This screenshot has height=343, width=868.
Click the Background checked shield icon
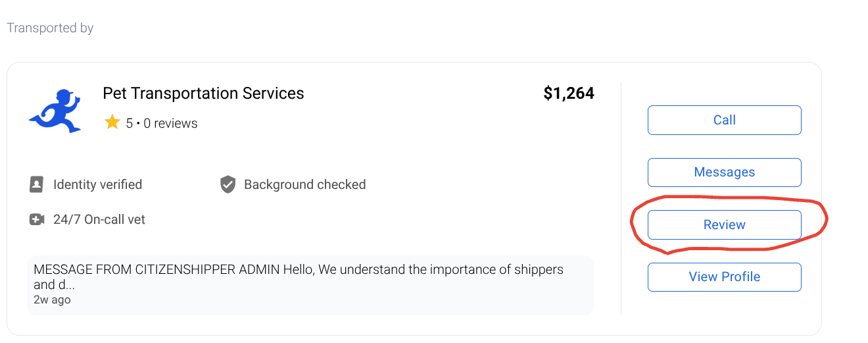pyautogui.click(x=228, y=184)
